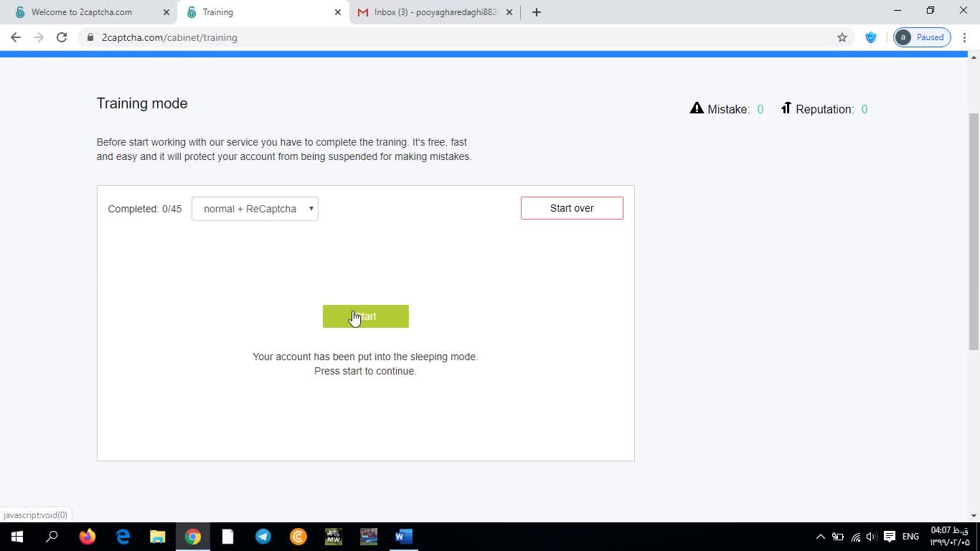This screenshot has height=551, width=980.
Task: Show hidden system tray icons
Action: click(x=820, y=537)
